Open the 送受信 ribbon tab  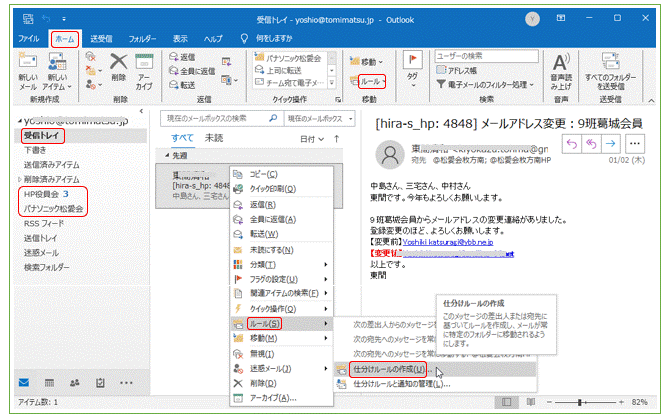pyautogui.click(x=102, y=38)
